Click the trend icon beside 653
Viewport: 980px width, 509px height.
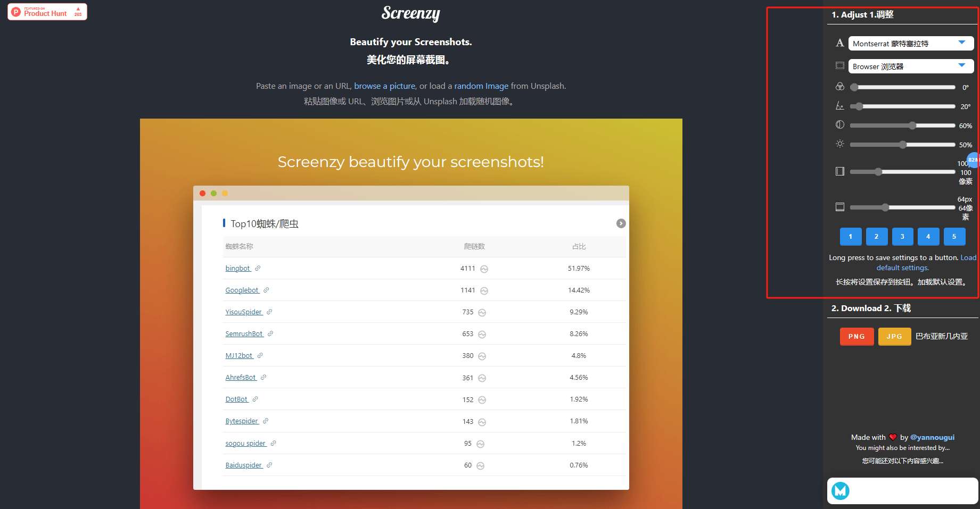click(482, 335)
